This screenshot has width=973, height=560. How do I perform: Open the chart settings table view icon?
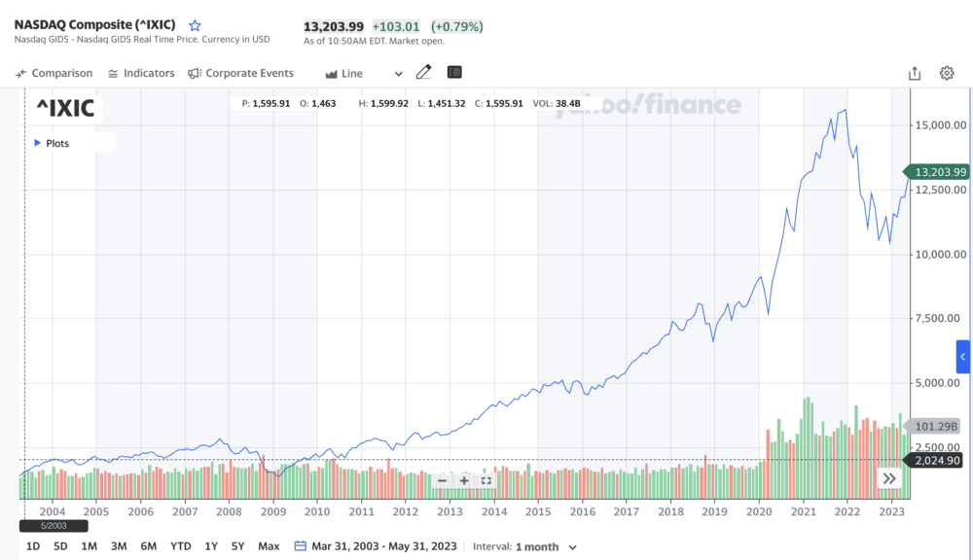tap(452, 71)
